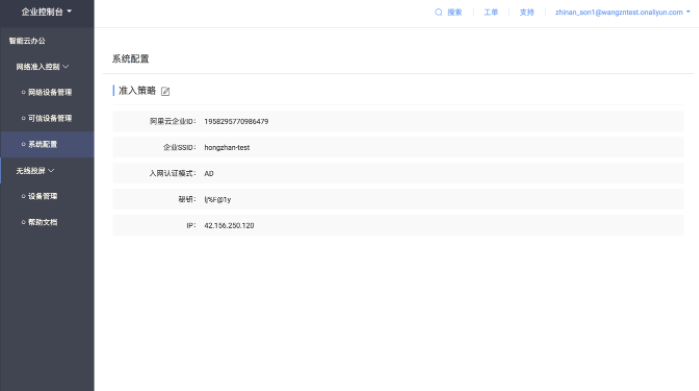Click the SSID value hongzhan-test
Image resolution: width=699 pixels, height=391 pixels.
[x=227, y=148]
